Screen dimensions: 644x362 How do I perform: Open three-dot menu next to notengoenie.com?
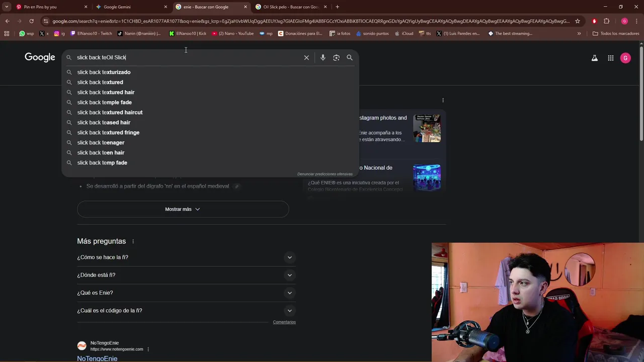148,349
